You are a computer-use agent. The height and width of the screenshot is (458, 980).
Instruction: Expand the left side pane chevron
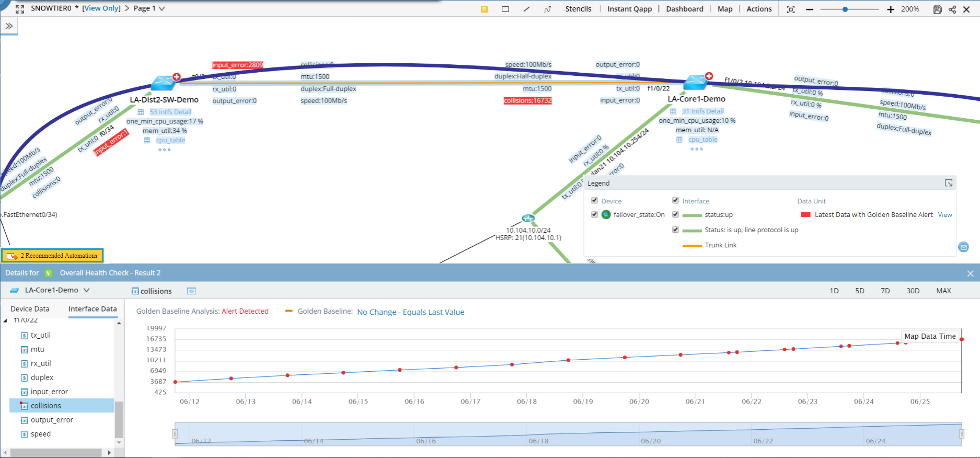(x=9, y=26)
